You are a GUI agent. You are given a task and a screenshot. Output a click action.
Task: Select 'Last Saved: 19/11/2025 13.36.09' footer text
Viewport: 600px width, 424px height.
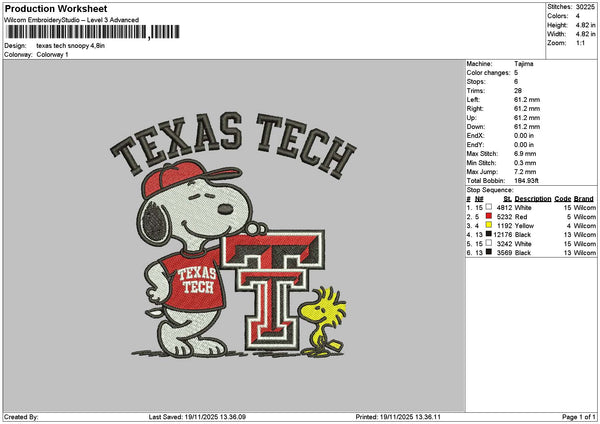197,417
